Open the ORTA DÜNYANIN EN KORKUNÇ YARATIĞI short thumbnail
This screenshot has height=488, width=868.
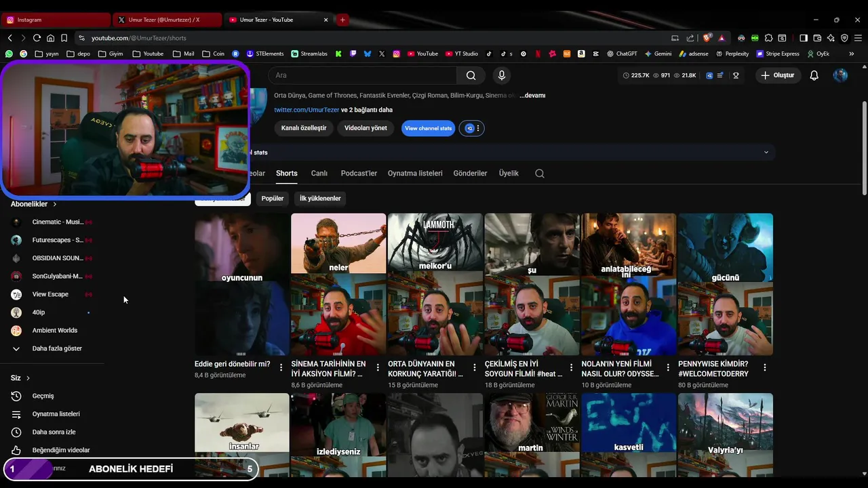[x=435, y=284]
